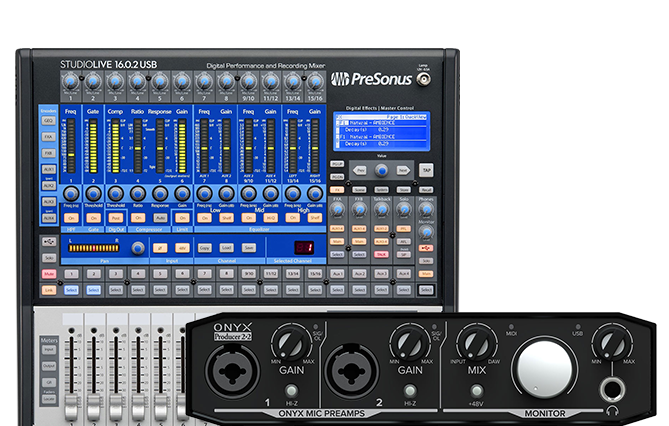Click the highlighted Select button for channel 1

click(x=71, y=290)
